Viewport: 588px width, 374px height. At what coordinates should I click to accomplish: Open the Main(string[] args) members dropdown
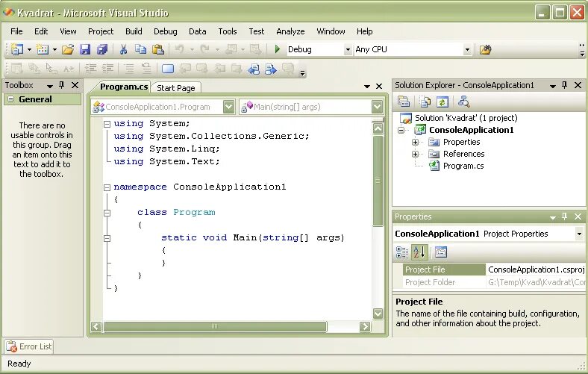point(378,107)
